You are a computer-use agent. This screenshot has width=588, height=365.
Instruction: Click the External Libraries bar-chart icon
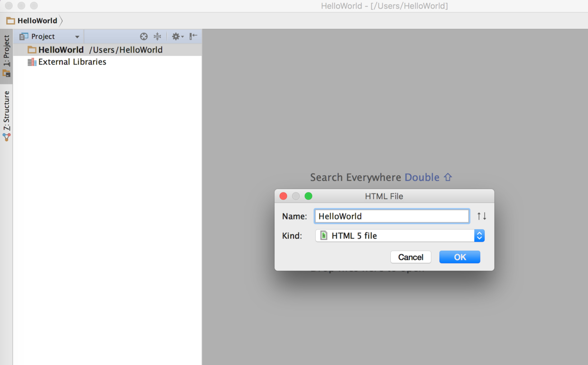32,62
